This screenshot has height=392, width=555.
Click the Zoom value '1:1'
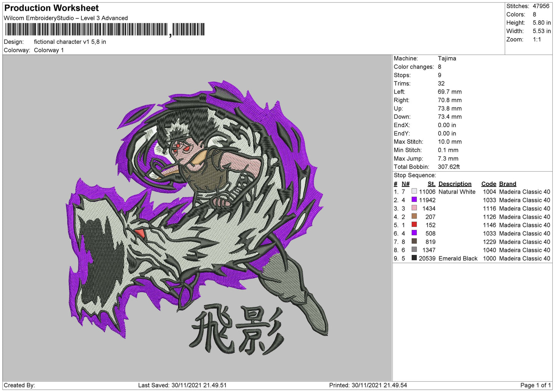click(x=537, y=40)
